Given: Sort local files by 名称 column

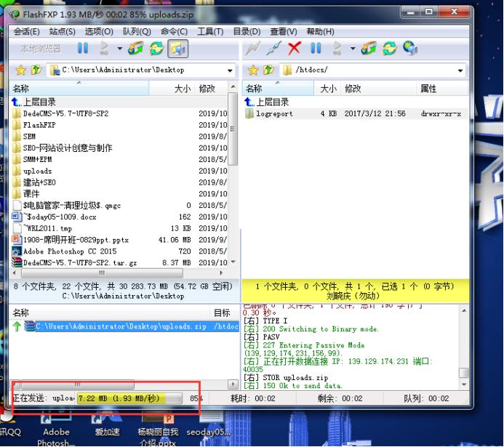Looking at the screenshot, I should pyautogui.click(x=79, y=89).
